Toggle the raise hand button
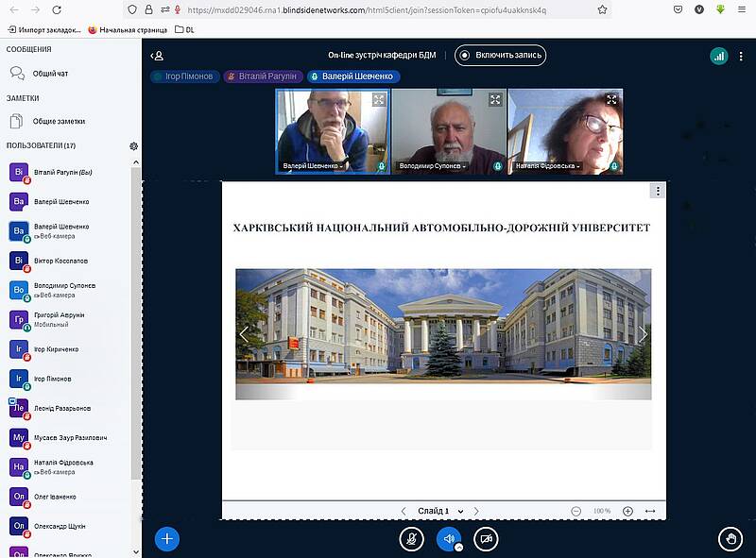The image size is (756, 558). (x=730, y=539)
